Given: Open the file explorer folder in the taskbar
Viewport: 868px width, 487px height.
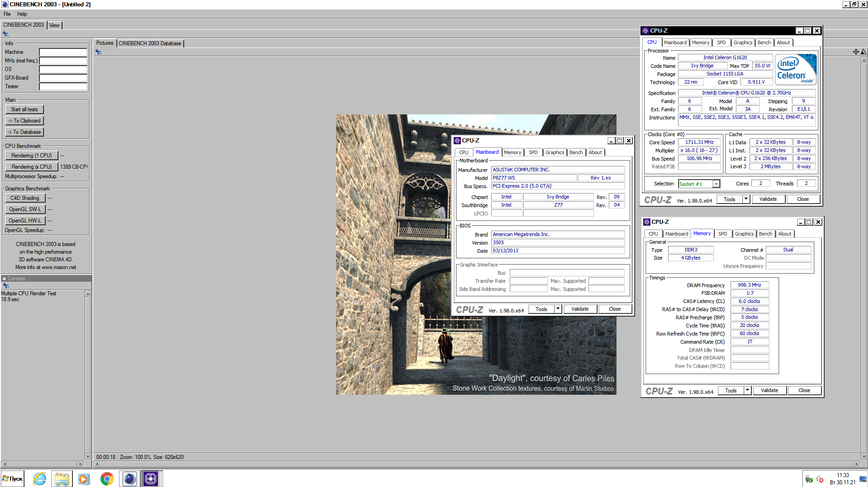Looking at the screenshot, I should point(62,479).
